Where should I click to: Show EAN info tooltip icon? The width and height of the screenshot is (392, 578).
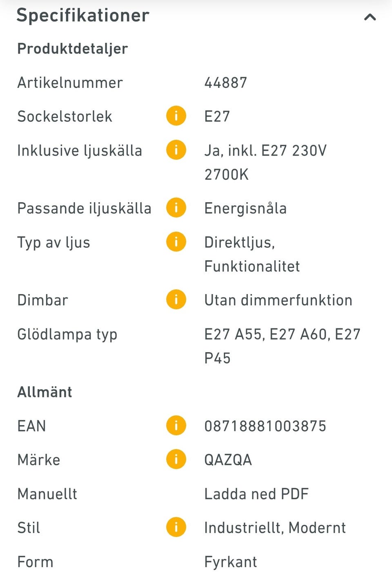176,426
